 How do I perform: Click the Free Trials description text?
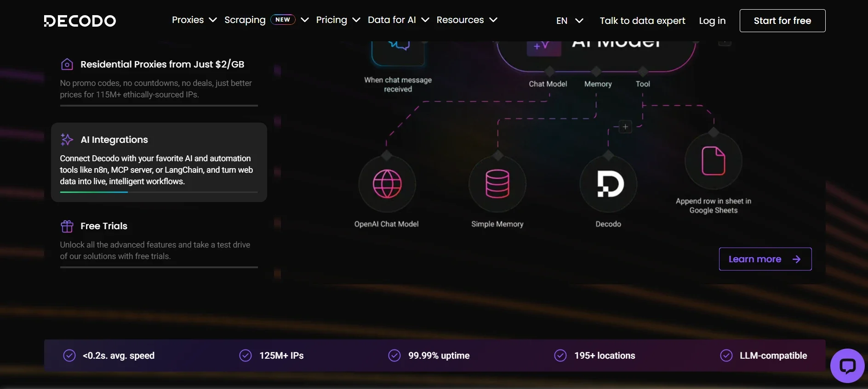[x=155, y=250]
